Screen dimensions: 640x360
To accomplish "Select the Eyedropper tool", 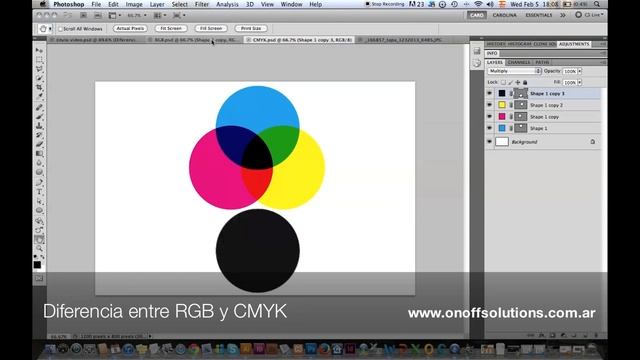I will (39, 96).
